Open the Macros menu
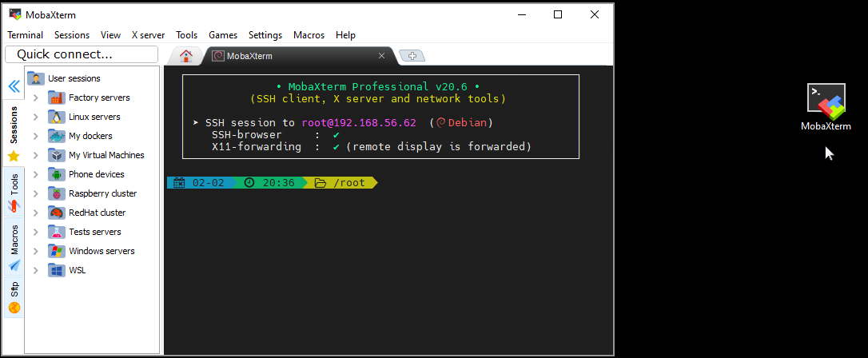This screenshot has height=358, width=868. [x=309, y=35]
